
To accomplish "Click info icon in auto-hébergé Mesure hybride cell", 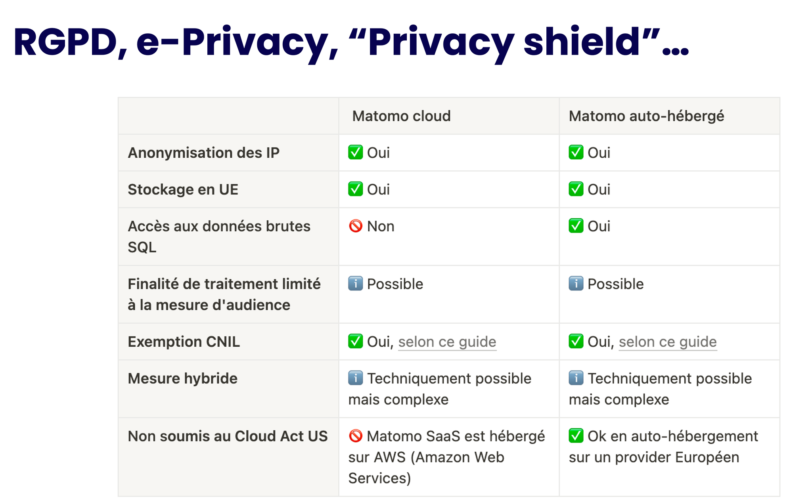I will [576, 378].
